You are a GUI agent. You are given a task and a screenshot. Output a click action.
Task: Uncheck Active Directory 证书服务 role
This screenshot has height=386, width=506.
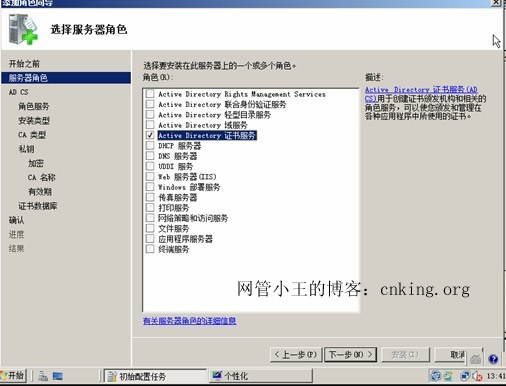(150, 135)
